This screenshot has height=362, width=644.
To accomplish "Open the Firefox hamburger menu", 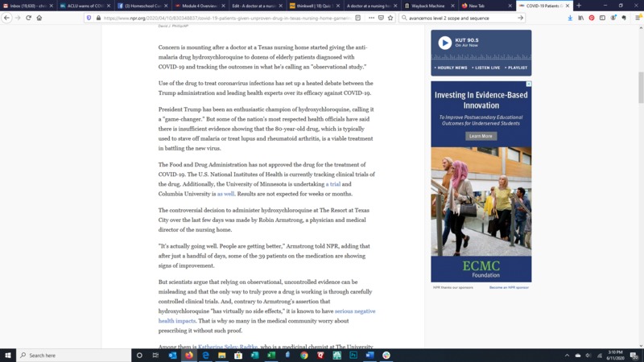I will click(x=636, y=18).
